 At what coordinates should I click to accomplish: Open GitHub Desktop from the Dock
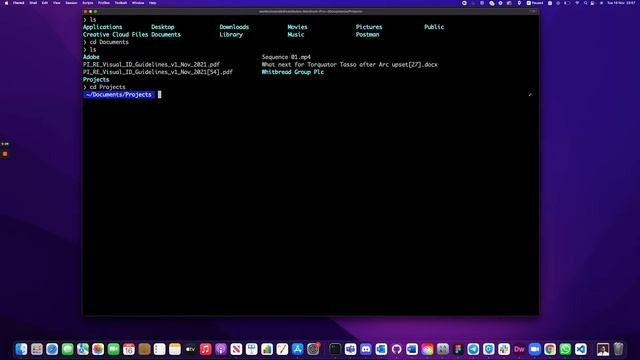click(396, 349)
